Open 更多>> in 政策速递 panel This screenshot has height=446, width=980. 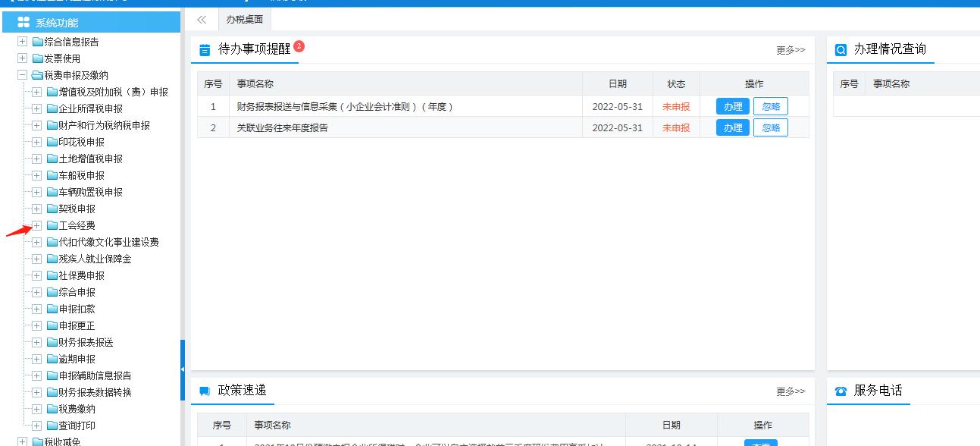(790, 391)
